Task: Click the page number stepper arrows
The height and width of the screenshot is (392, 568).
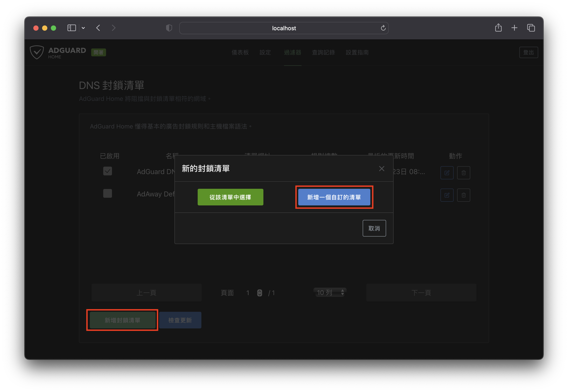Action: click(259, 293)
